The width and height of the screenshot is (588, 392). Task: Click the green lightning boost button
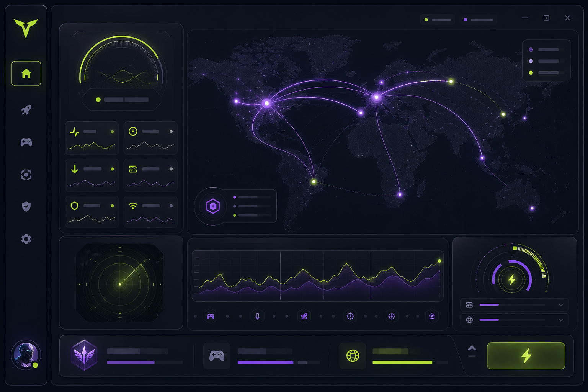pos(526,356)
